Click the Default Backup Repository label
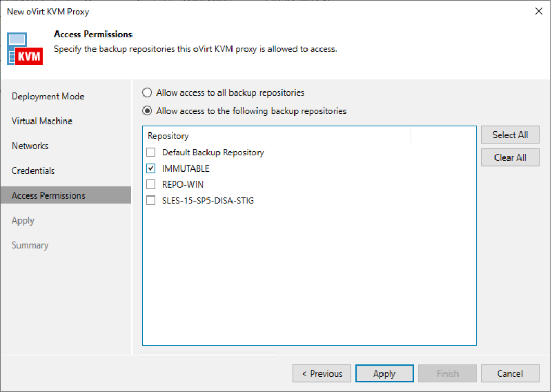This screenshot has width=552, height=392. (213, 152)
